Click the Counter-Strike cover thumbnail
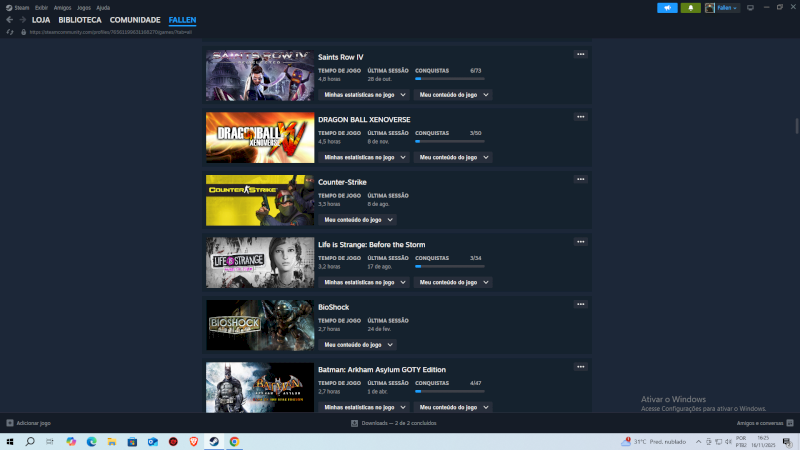 [260, 201]
